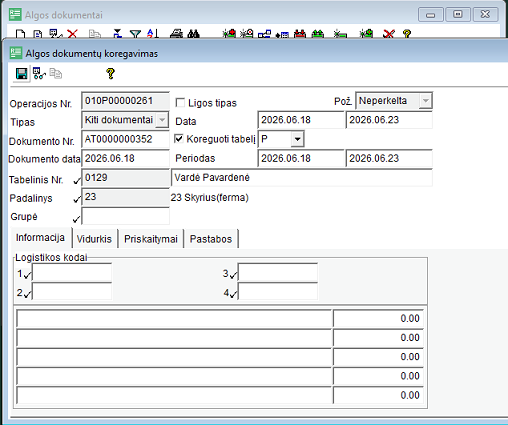Click the Padalinys field containing 23
This screenshot has width=508, height=425.
coord(125,197)
